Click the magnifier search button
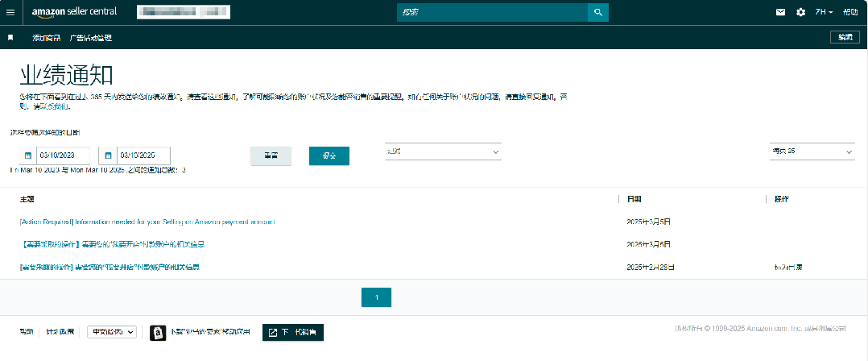 [597, 12]
